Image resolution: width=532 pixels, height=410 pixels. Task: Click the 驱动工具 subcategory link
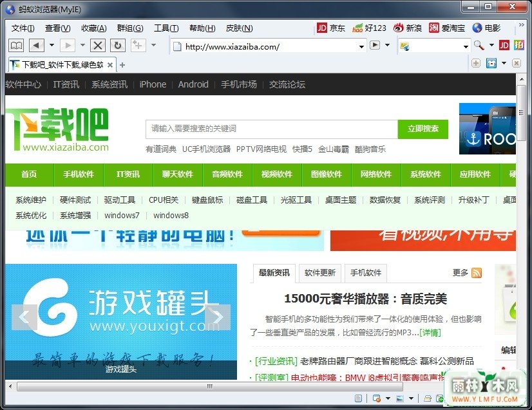tap(119, 200)
